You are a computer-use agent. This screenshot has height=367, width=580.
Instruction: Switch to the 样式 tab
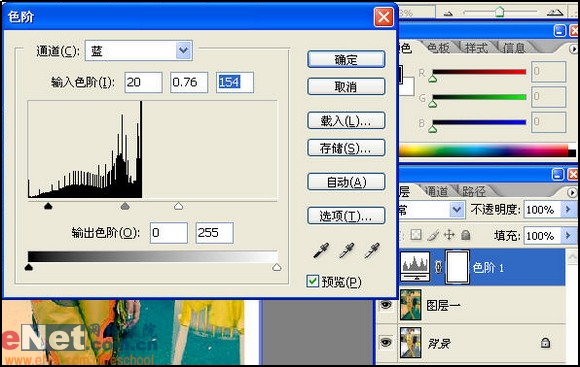click(x=476, y=48)
